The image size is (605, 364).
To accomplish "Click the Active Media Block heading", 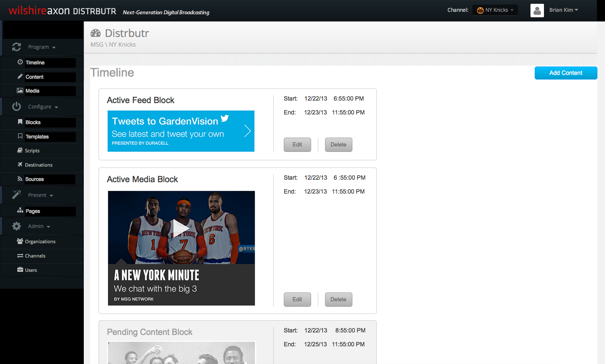I will (142, 179).
